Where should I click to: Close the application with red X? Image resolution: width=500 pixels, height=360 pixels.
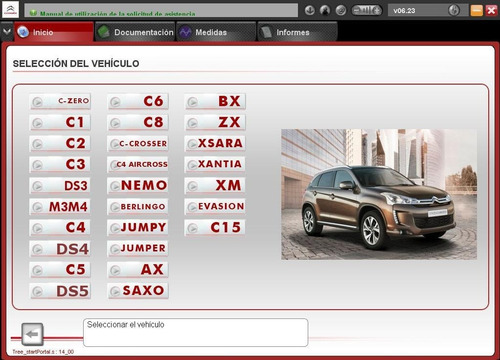click(x=491, y=10)
